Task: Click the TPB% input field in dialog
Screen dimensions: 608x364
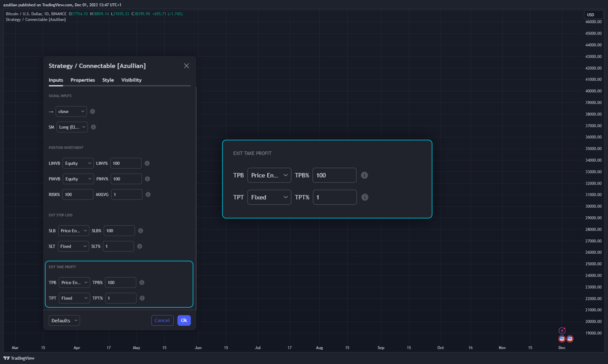Action: [121, 283]
